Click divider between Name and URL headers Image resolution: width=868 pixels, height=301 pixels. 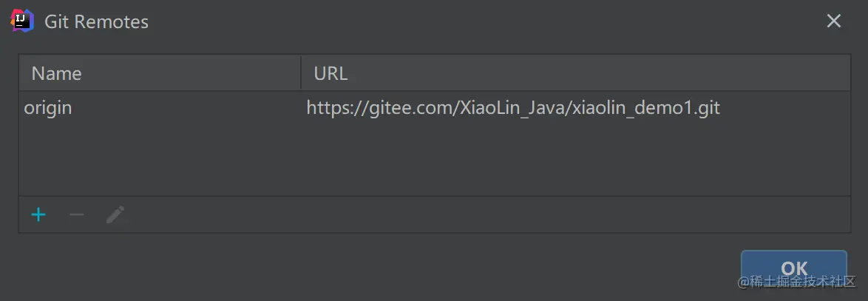pyautogui.click(x=301, y=73)
